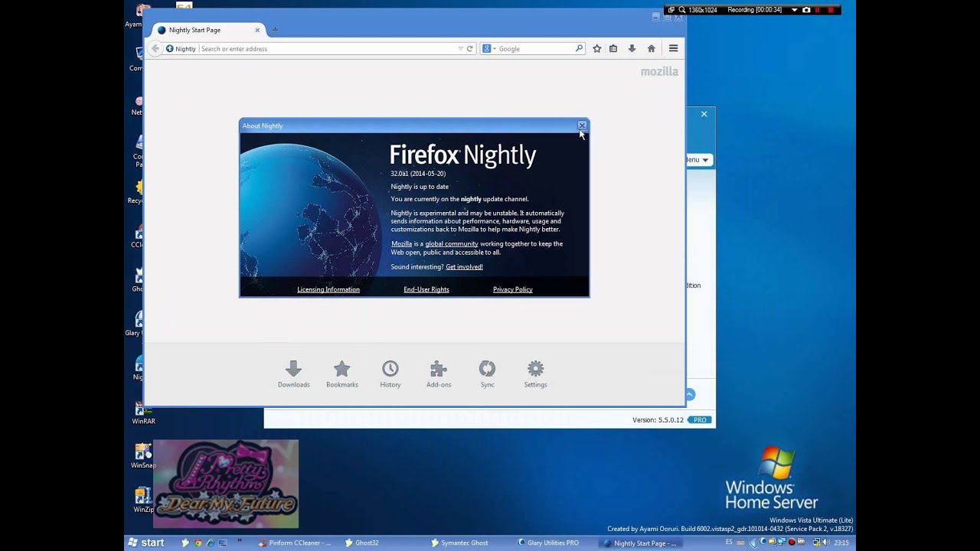Open recorder options dropdown arrow
Image resolution: width=980 pixels, height=551 pixels.
tap(795, 10)
